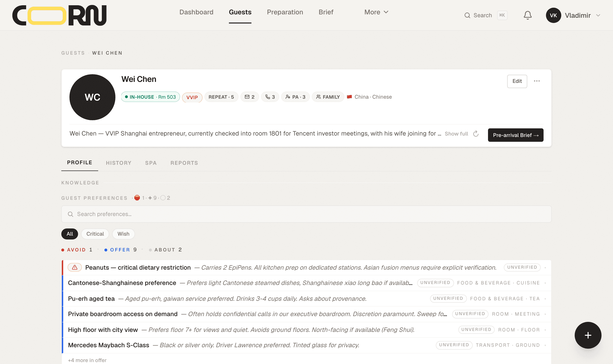Click the VVIP tag
Viewport: 613px width, 364px height.
(x=192, y=97)
